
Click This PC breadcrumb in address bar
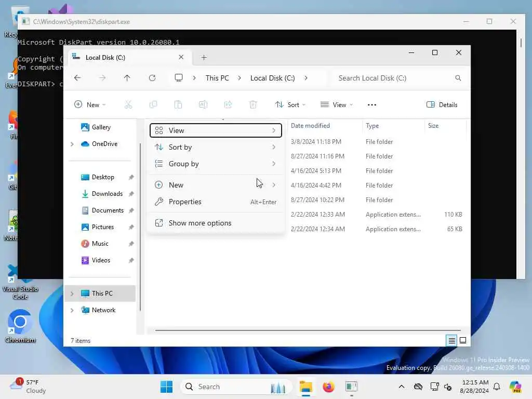tap(217, 78)
